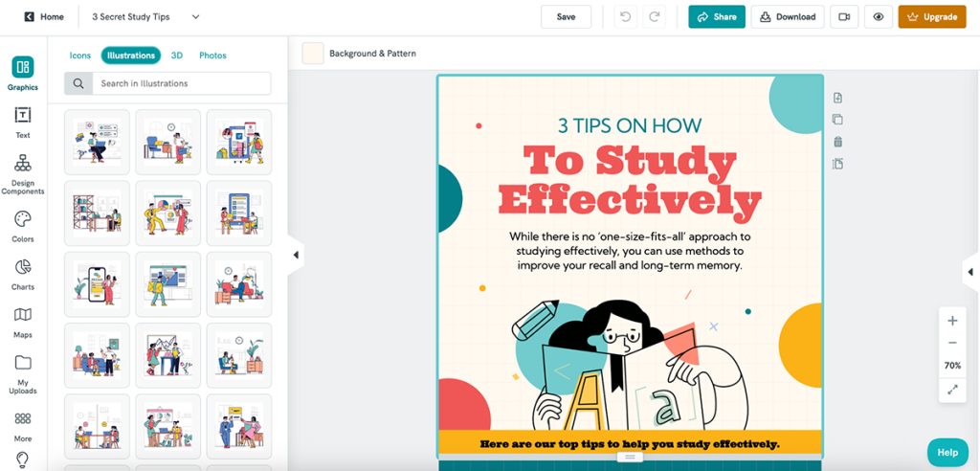
Task: Focus the Search in Illustrations field
Action: [x=181, y=83]
